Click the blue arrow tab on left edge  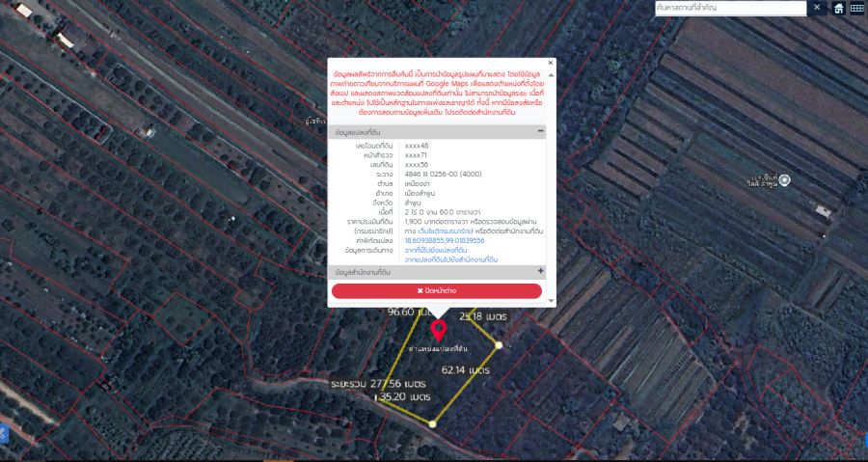pyautogui.click(x=4, y=431)
